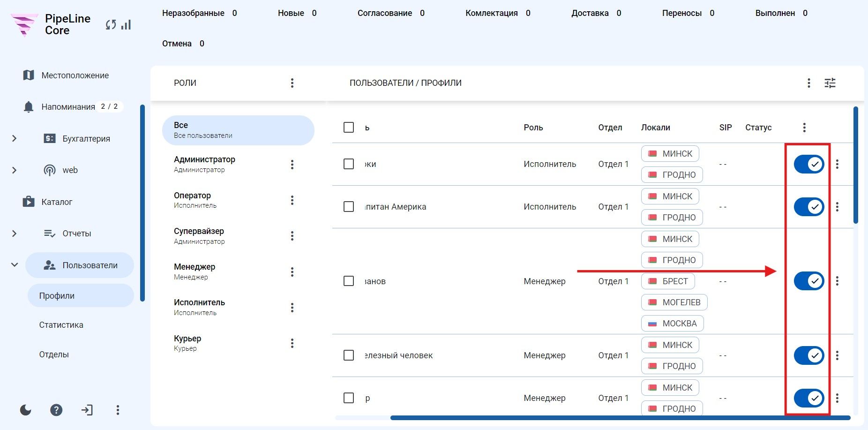Click the horizontal scrollbar under the table

[x=620, y=418]
